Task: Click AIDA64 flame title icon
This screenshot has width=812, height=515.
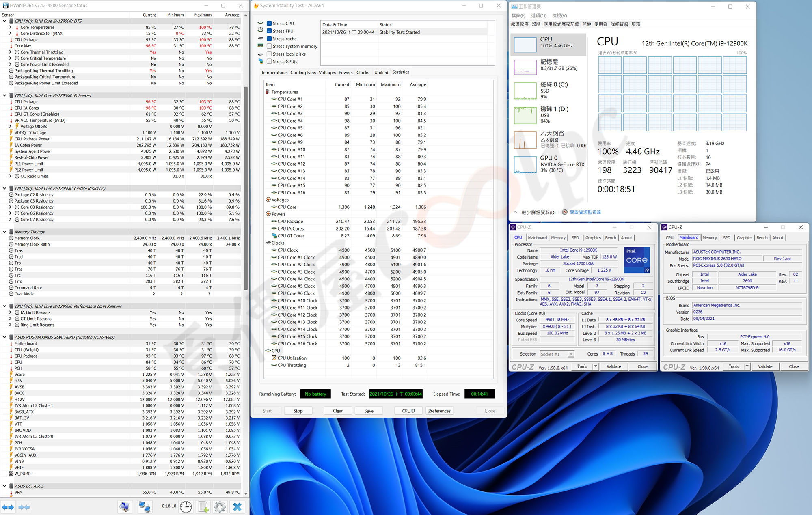Action: (x=256, y=6)
